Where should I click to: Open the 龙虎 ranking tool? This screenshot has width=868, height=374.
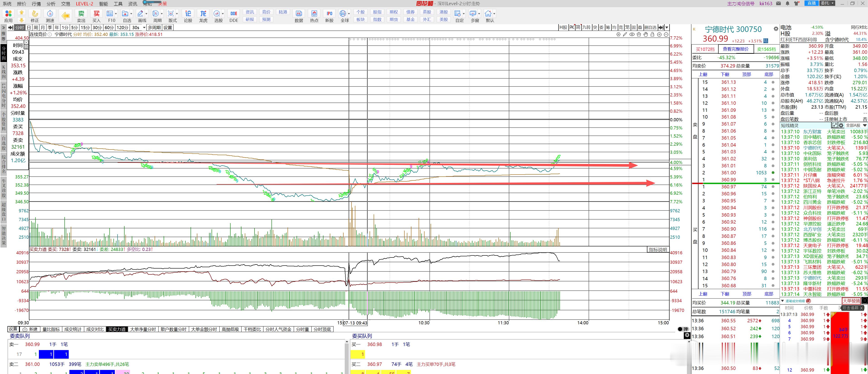click(203, 16)
